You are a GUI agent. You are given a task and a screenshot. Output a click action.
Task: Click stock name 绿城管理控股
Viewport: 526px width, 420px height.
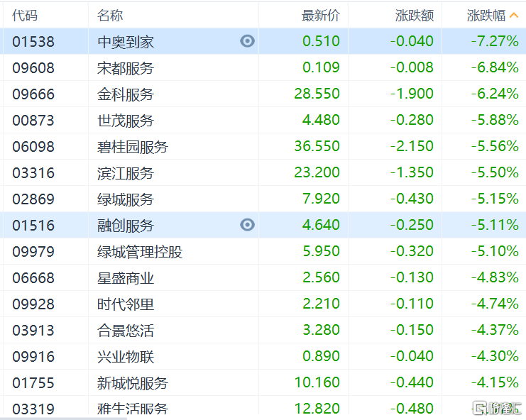(x=140, y=252)
